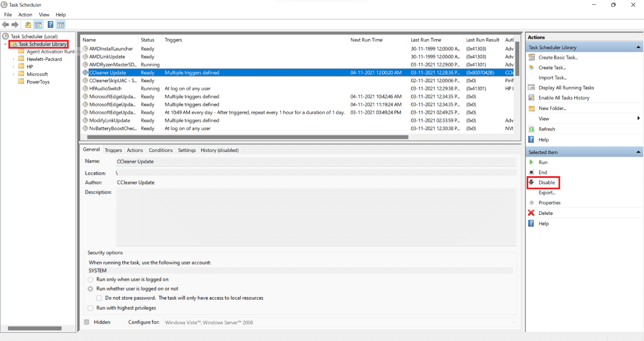Click the Task Scheduler (Local) clock icon

tap(6, 36)
